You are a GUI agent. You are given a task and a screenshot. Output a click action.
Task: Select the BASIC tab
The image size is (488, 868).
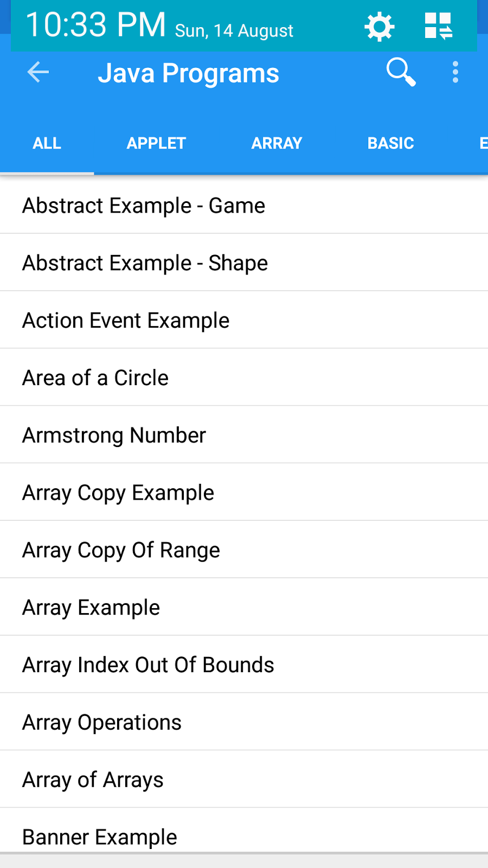tap(390, 143)
